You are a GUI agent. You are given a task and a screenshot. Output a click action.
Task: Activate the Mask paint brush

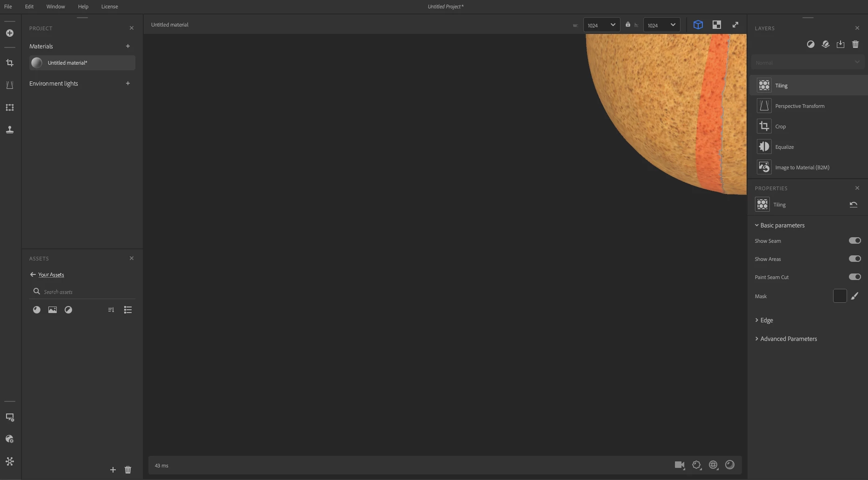(855, 296)
